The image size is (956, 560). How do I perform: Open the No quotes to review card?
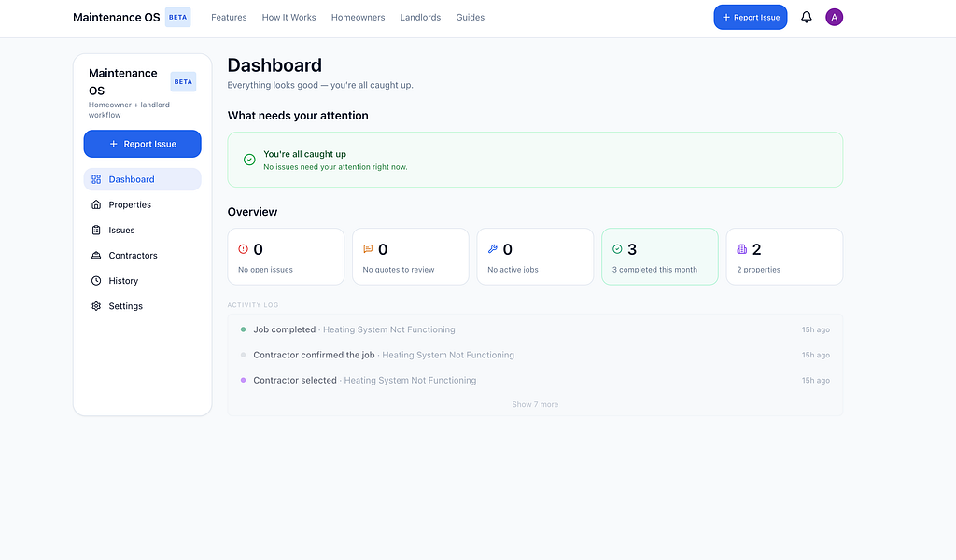pos(411,257)
